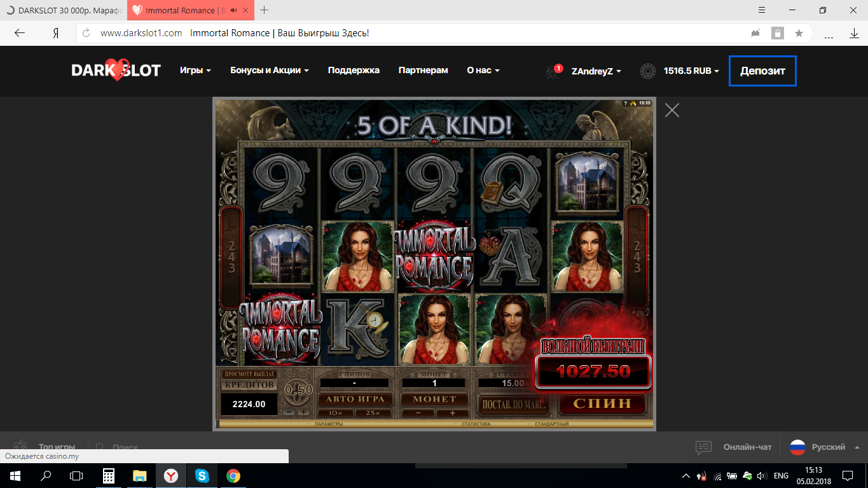Show hidden system tray icons
Screen dimensions: 868x488
686,475
